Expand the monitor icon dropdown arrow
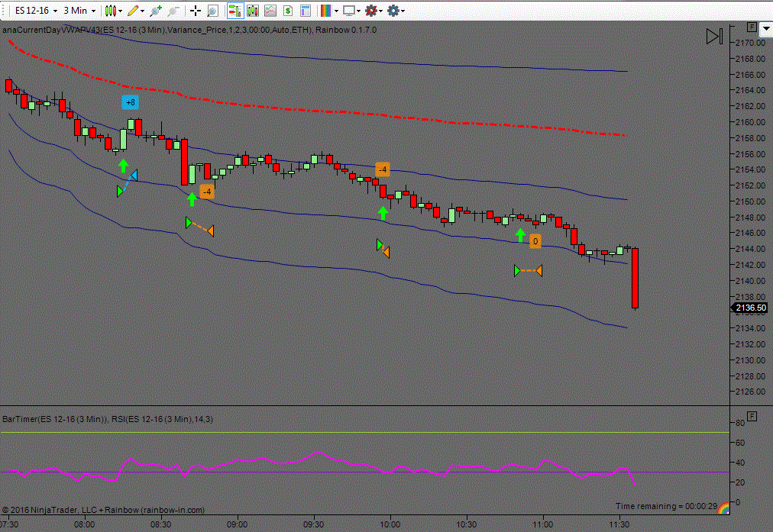Screen dimensions: 773x532 [x=358, y=11]
